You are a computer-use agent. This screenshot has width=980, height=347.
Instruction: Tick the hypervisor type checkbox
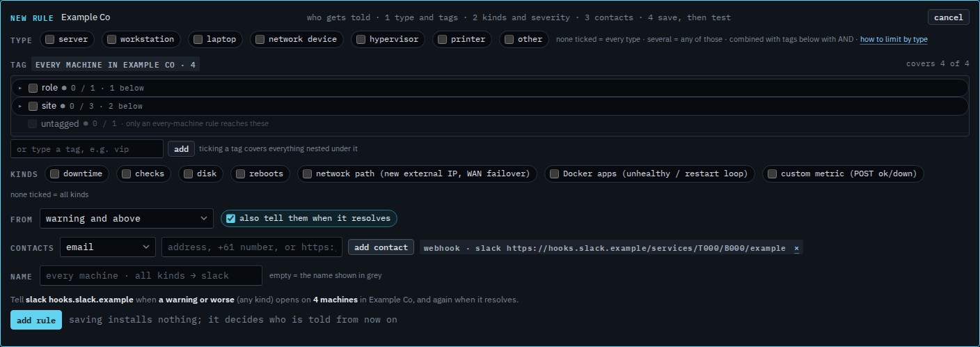(x=361, y=40)
